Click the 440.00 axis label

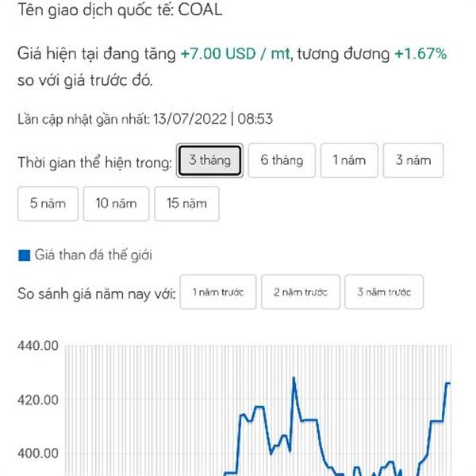pyautogui.click(x=38, y=346)
